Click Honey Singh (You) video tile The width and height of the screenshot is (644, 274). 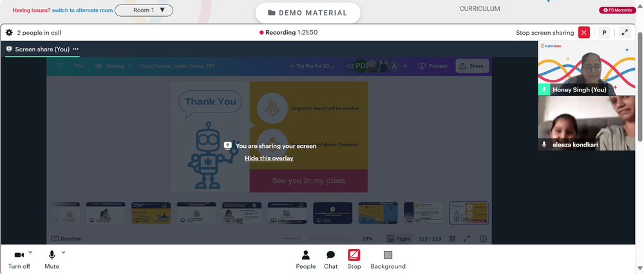tap(587, 68)
